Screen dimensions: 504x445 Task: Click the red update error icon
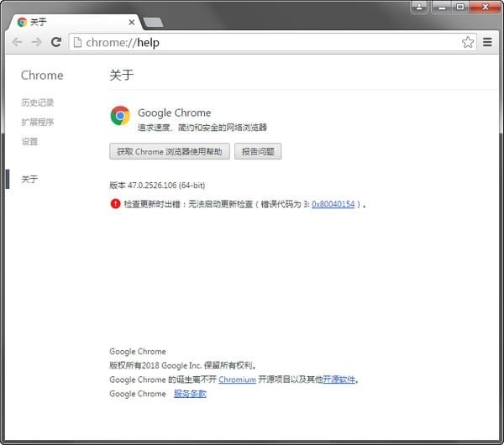point(115,204)
